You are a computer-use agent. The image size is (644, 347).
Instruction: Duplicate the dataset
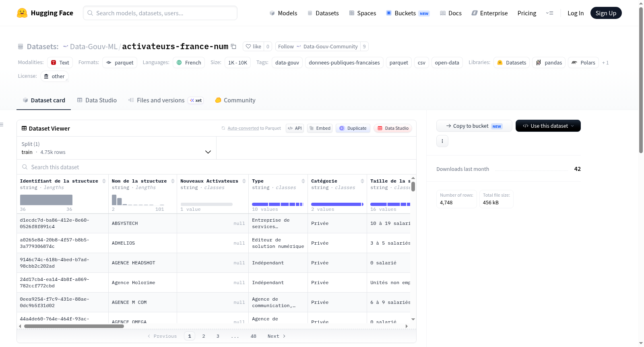(353, 128)
